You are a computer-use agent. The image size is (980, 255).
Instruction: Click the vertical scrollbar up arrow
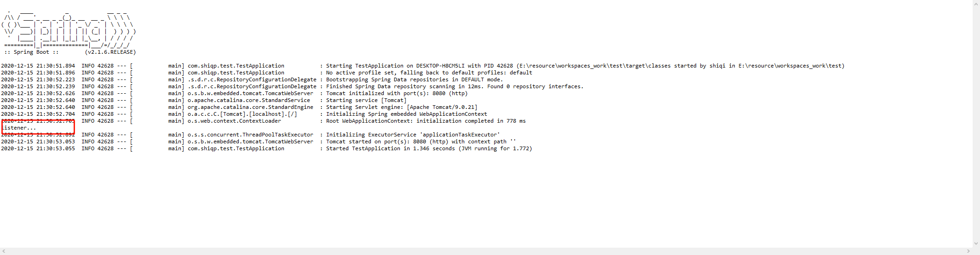(x=976, y=4)
